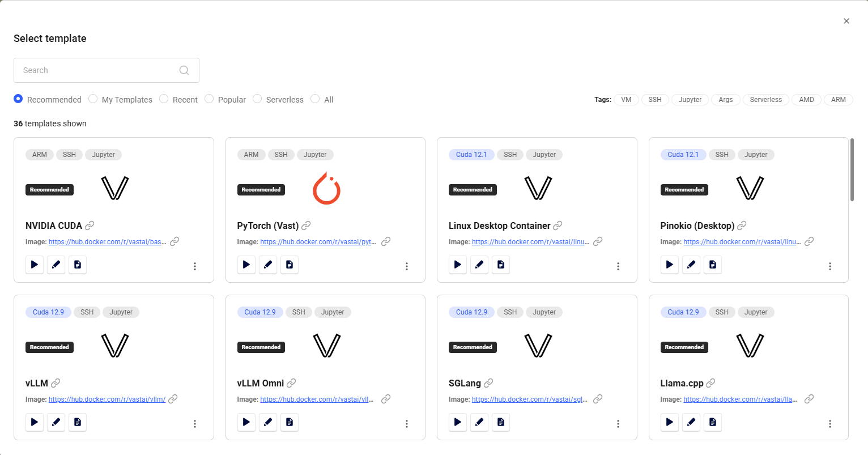Enable the ARM tag filter

click(x=839, y=99)
